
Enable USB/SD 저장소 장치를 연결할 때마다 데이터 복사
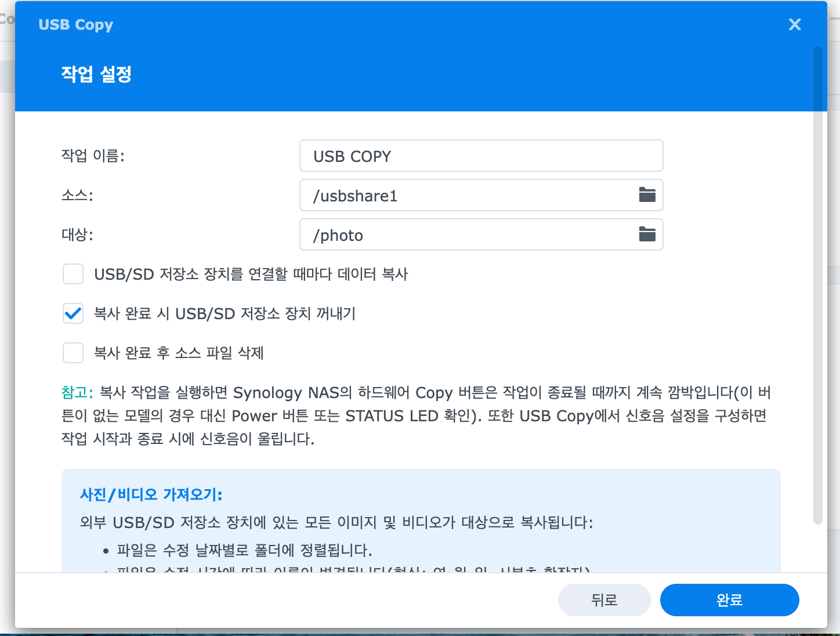73,274
